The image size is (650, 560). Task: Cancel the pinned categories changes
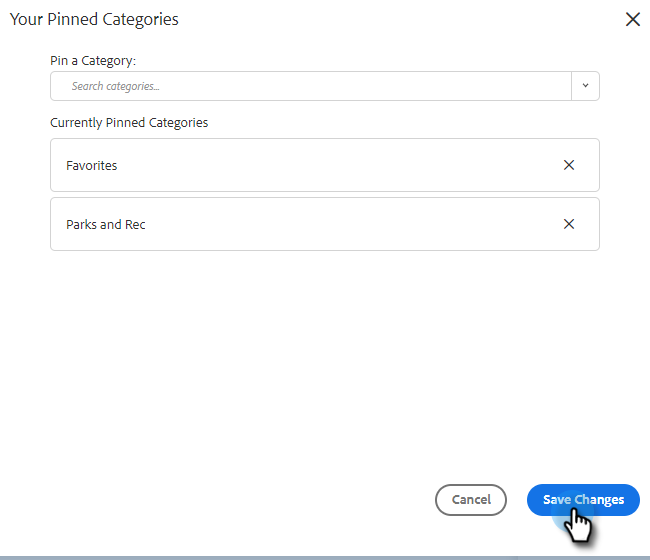pos(471,499)
